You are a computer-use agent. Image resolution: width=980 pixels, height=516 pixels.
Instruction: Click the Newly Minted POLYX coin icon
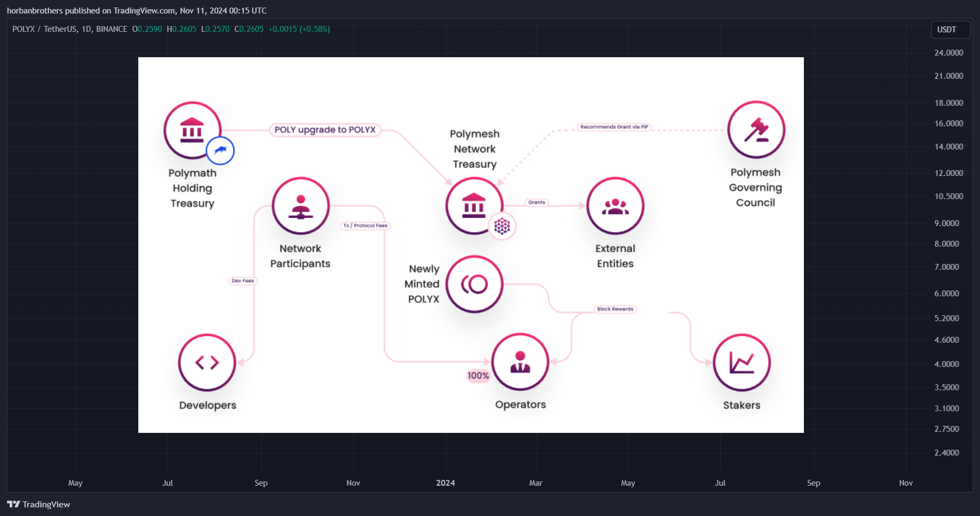click(x=474, y=284)
